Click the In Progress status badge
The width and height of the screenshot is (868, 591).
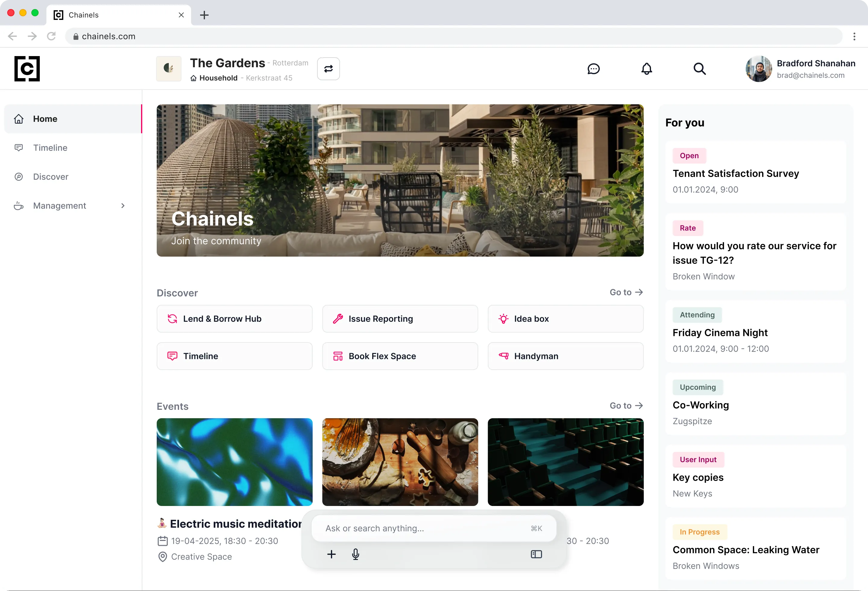(700, 532)
